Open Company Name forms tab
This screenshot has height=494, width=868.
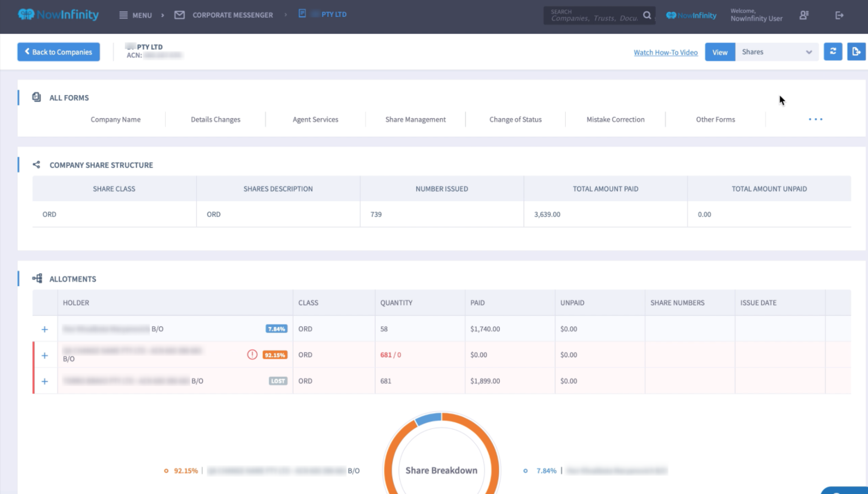click(x=116, y=119)
